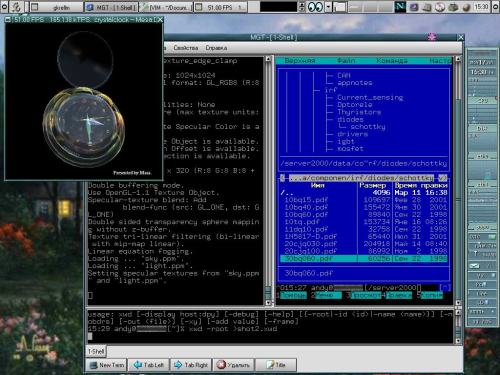Open Справка menu in MGT window
The height and width of the screenshot is (375, 500).
pyautogui.click(x=216, y=48)
